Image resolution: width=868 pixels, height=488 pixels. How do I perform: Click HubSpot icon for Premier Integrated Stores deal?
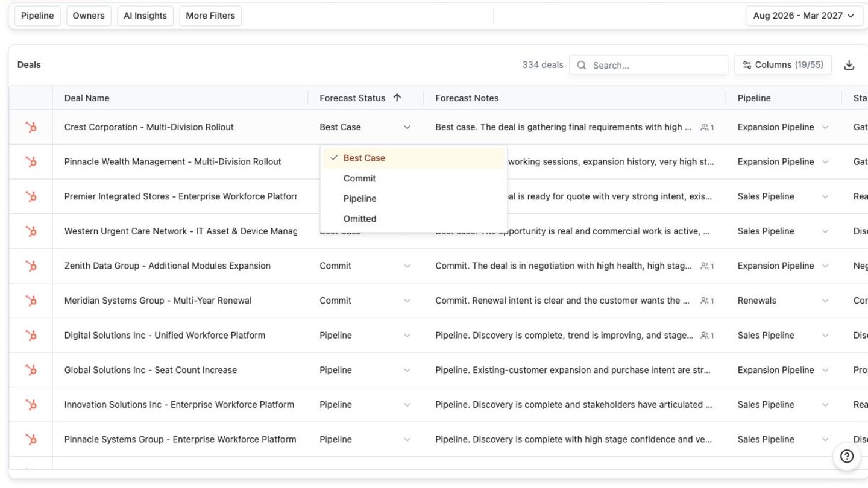(x=31, y=196)
